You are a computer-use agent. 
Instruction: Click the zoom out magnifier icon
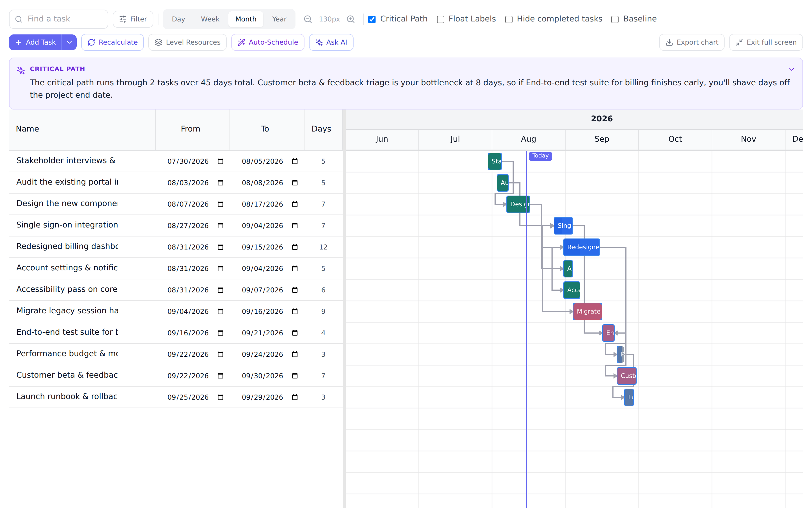(x=308, y=19)
